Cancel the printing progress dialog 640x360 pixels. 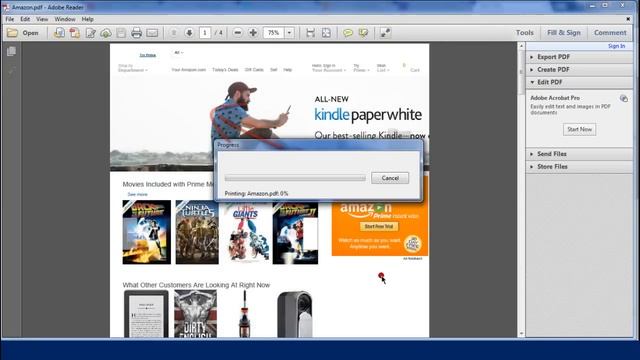click(x=390, y=178)
